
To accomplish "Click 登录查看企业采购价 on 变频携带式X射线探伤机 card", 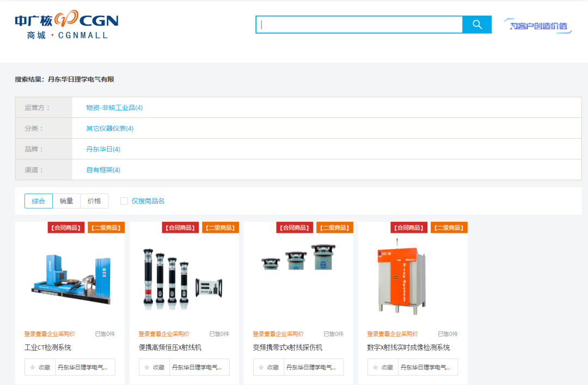I will 279,334.
